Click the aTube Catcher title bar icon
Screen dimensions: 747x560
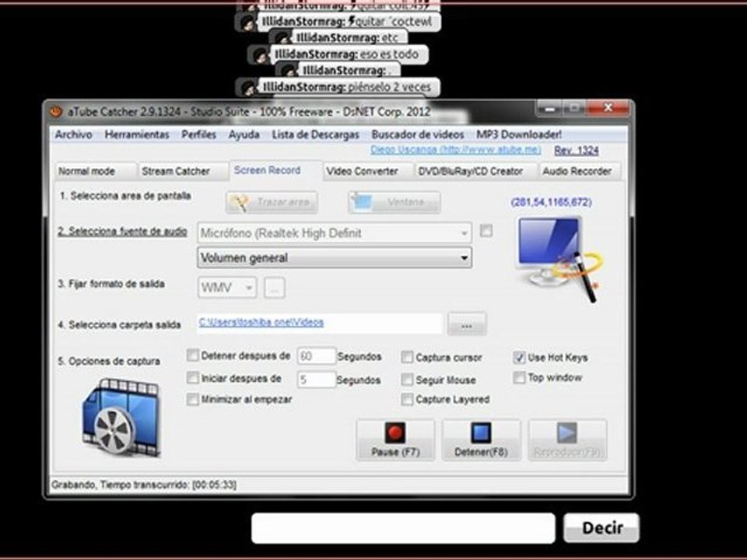(56, 111)
